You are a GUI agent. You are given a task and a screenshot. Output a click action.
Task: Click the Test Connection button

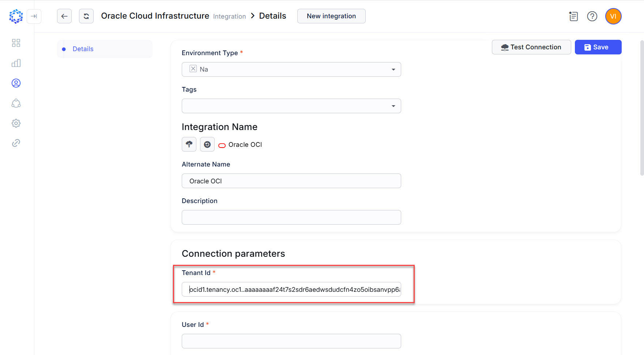point(531,47)
